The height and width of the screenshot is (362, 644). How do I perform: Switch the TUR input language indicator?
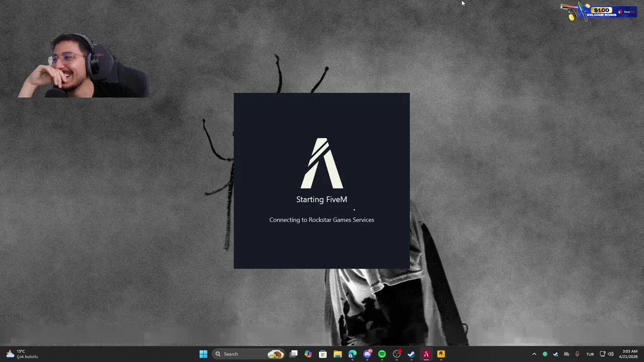[590, 354]
